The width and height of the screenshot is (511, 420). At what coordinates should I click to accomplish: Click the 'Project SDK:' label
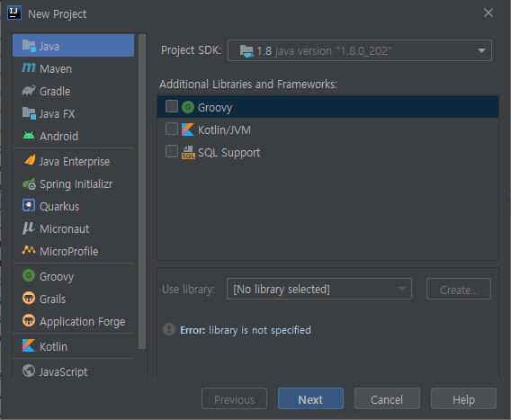tap(191, 50)
